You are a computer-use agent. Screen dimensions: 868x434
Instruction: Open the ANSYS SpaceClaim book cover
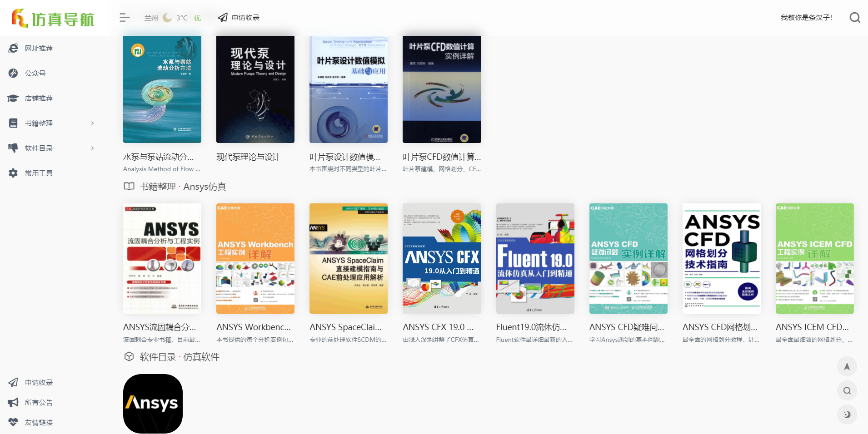pos(349,258)
